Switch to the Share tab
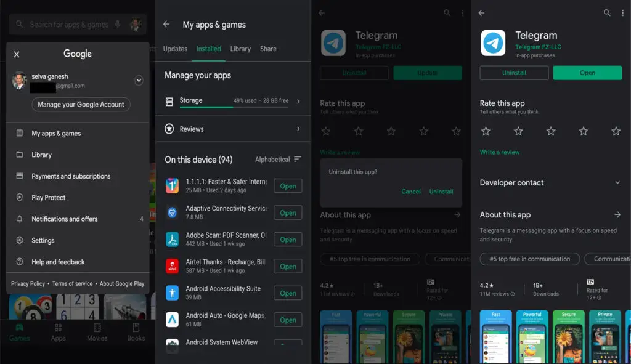Image resolution: width=631 pixels, height=364 pixels. [268, 49]
